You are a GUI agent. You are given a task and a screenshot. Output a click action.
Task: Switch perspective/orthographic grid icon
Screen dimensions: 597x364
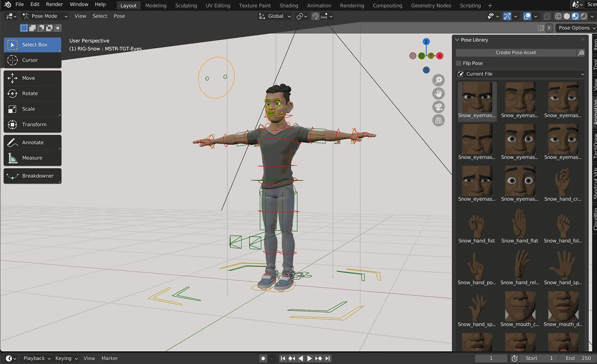tap(439, 120)
